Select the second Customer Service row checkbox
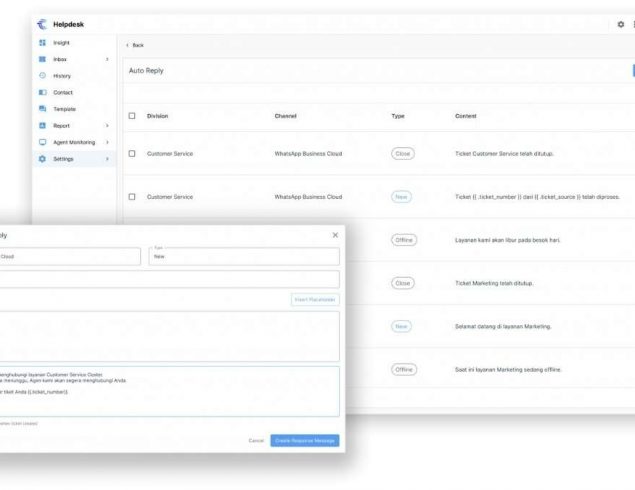Image resolution: width=635 pixels, height=490 pixels. [x=132, y=196]
